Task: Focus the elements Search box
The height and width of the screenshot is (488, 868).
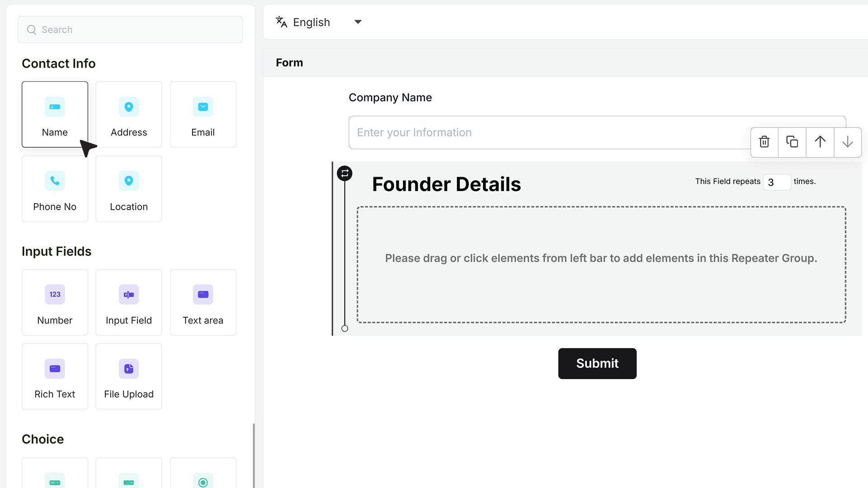Action: [x=130, y=29]
